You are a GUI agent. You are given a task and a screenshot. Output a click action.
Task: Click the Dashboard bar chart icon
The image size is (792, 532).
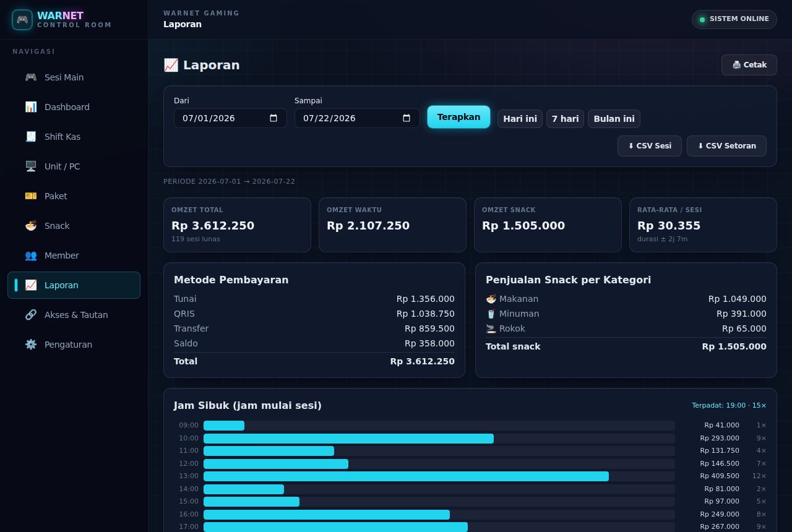point(31,107)
